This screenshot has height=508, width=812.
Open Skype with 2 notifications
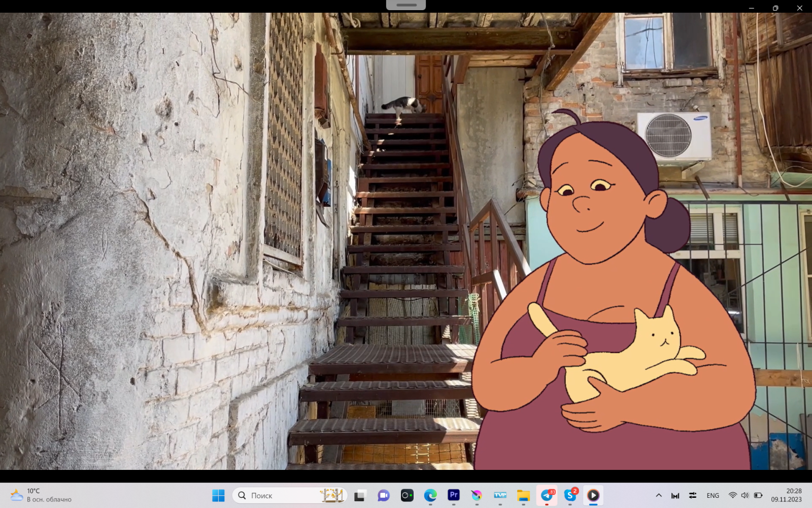click(570, 495)
